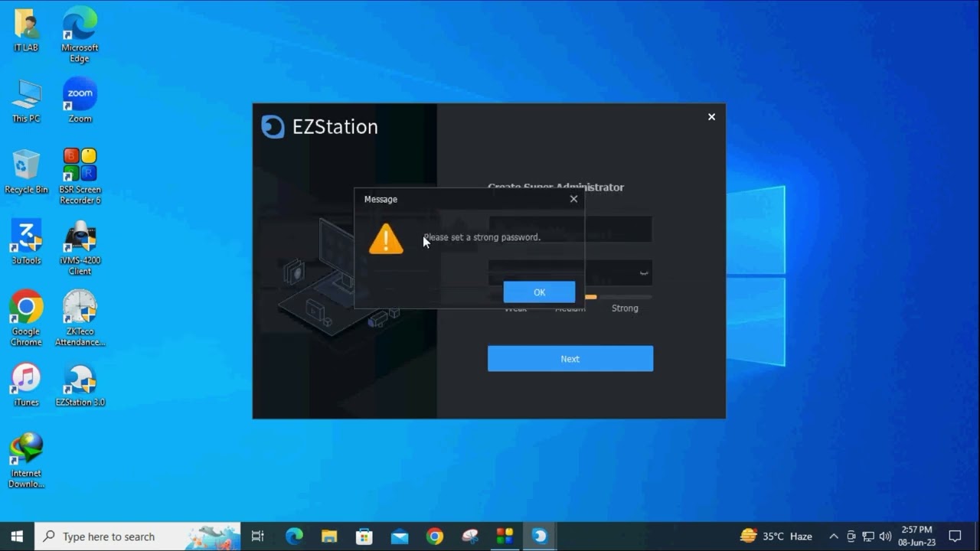Open Microsoft Store from taskbar
This screenshot has width=980, height=551.
(x=364, y=536)
